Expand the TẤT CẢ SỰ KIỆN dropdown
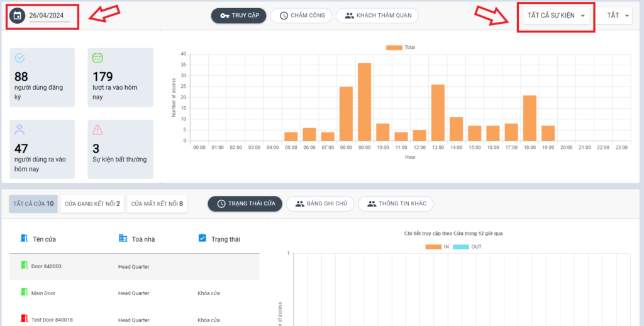644x326 pixels. tap(556, 16)
